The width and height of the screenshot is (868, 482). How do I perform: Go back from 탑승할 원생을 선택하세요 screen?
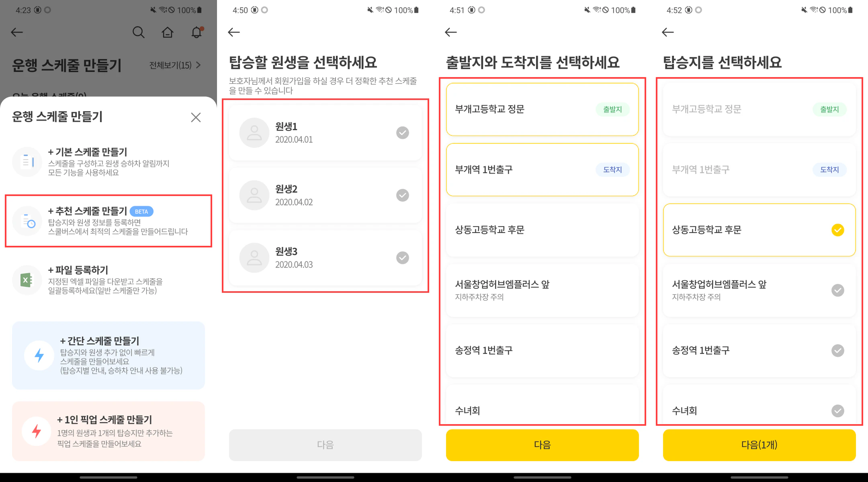pyautogui.click(x=234, y=32)
